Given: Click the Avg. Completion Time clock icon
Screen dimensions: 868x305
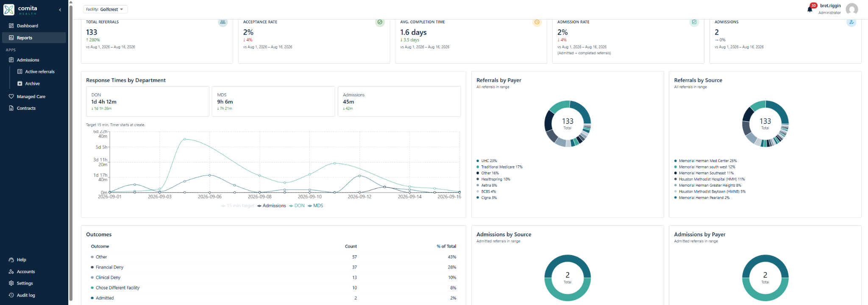Looking at the screenshot, I should pos(537,22).
